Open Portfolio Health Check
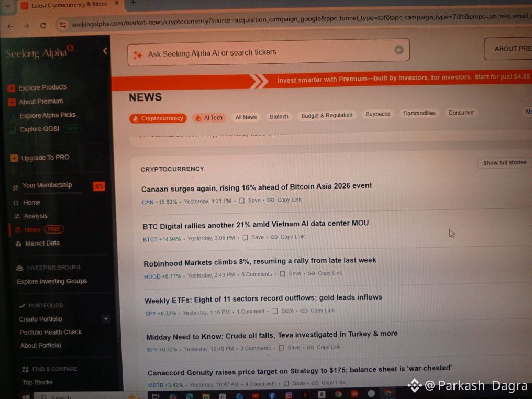532x399 pixels. pyautogui.click(x=50, y=332)
